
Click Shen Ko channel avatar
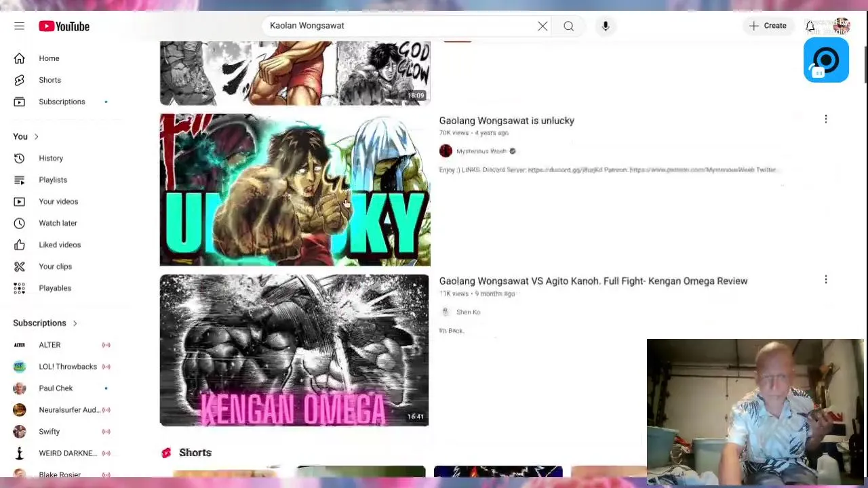coord(446,312)
